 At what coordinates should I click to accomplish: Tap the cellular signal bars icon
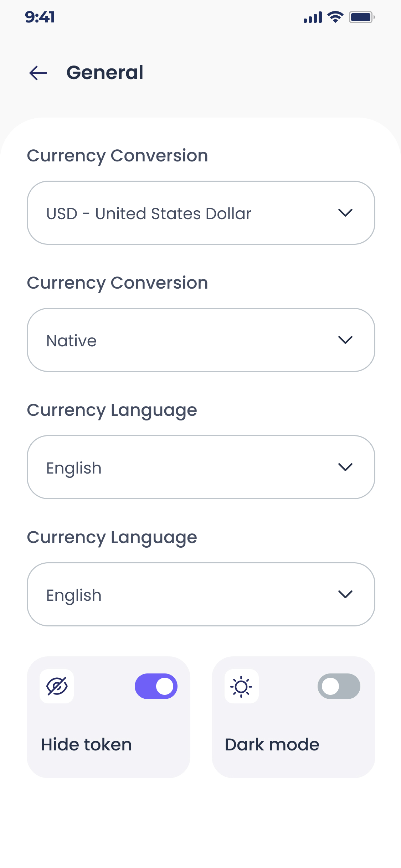pos(313,17)
